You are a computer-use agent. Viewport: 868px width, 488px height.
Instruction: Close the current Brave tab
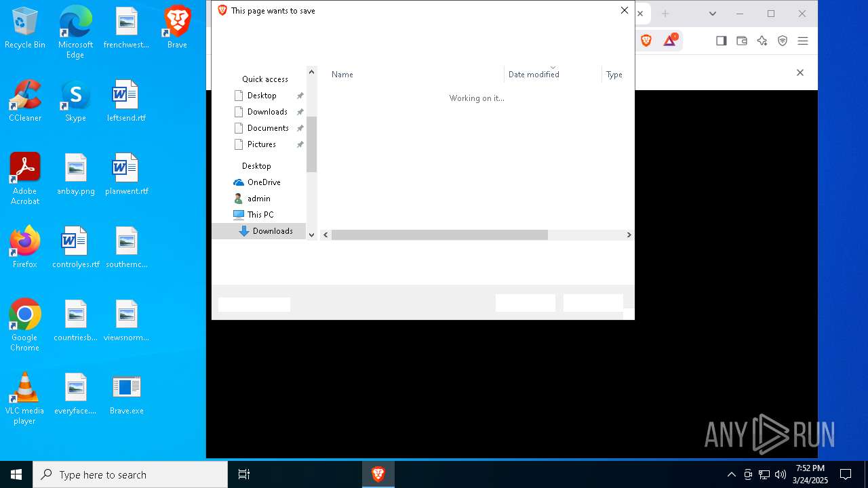coord(640,14)
